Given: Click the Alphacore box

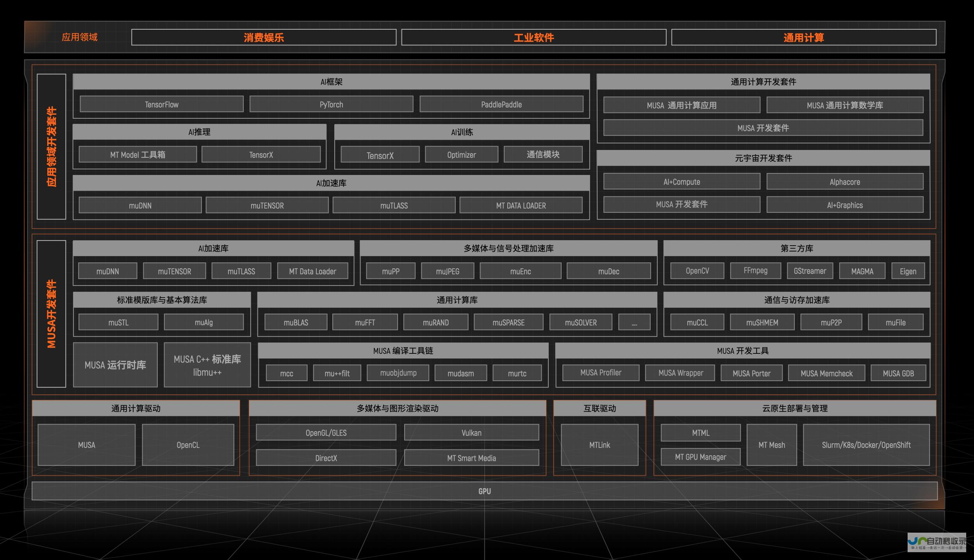Looking at the screenshot, I should click(x=845, y=182).
